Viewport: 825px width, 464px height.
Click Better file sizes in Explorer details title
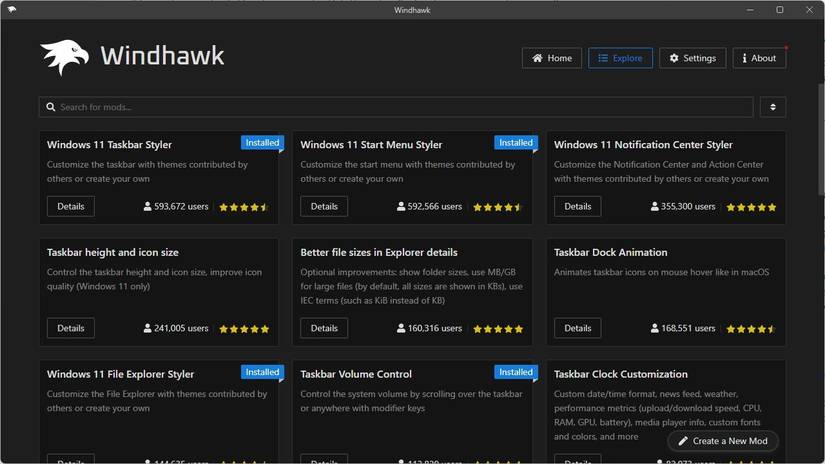point(379,252)
